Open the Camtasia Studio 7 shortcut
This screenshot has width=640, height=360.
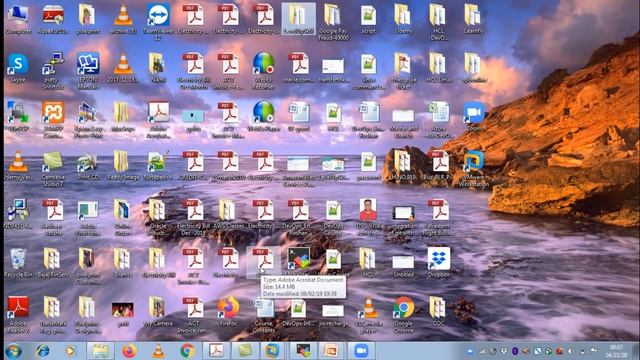click(53, 169)
